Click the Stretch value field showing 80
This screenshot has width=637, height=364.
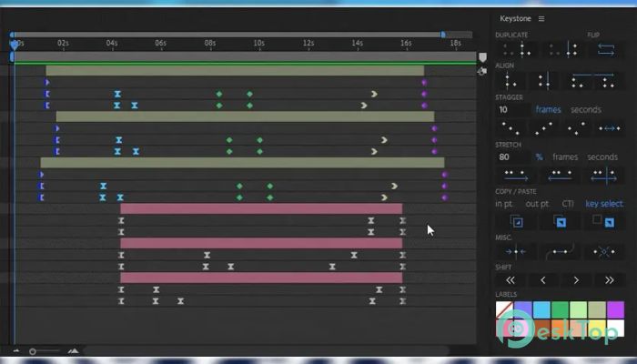(512, 157)
